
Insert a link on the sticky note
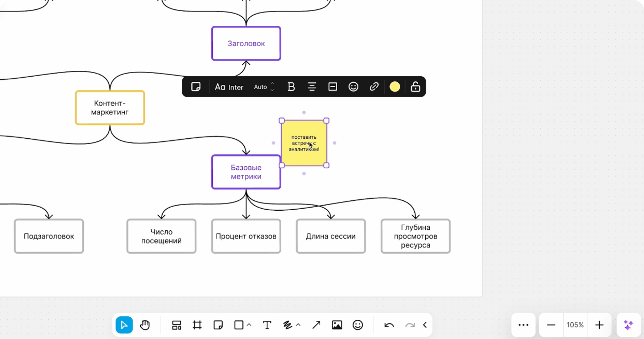(x=374, y=87)
